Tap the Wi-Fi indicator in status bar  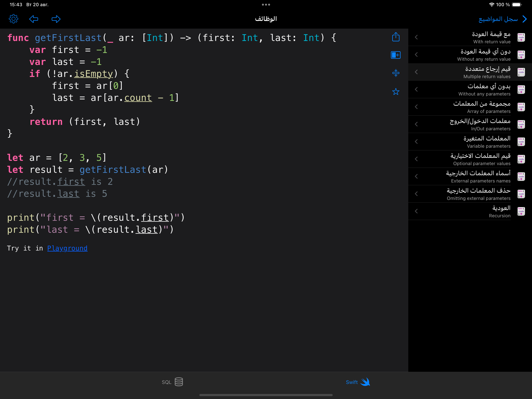tap(491, 5)
